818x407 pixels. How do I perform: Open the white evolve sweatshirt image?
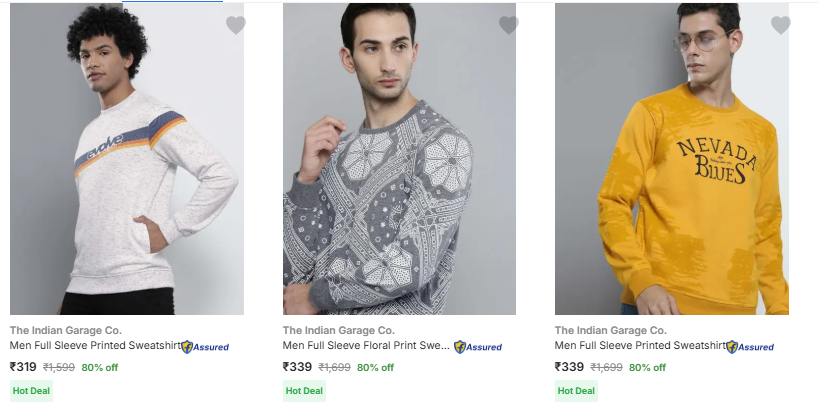pyautogui.click(x=127, y=160)
